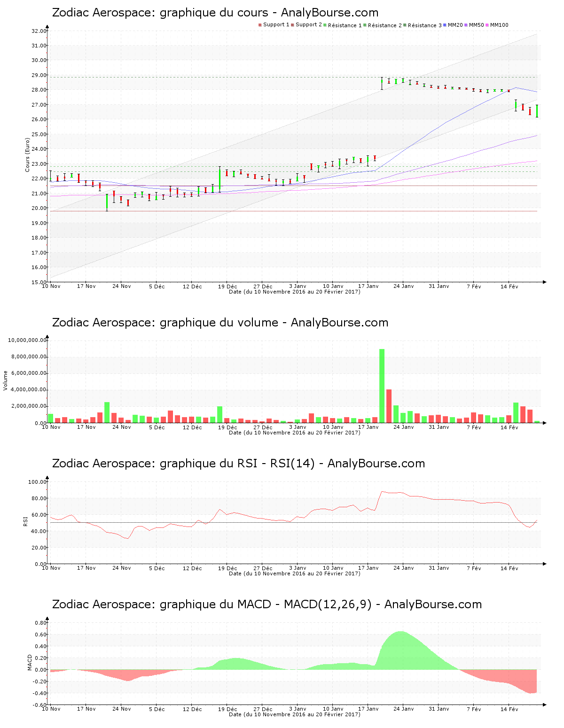Click the 0.80 MACD axis value
Screen dimensions: 564x728
41,623
